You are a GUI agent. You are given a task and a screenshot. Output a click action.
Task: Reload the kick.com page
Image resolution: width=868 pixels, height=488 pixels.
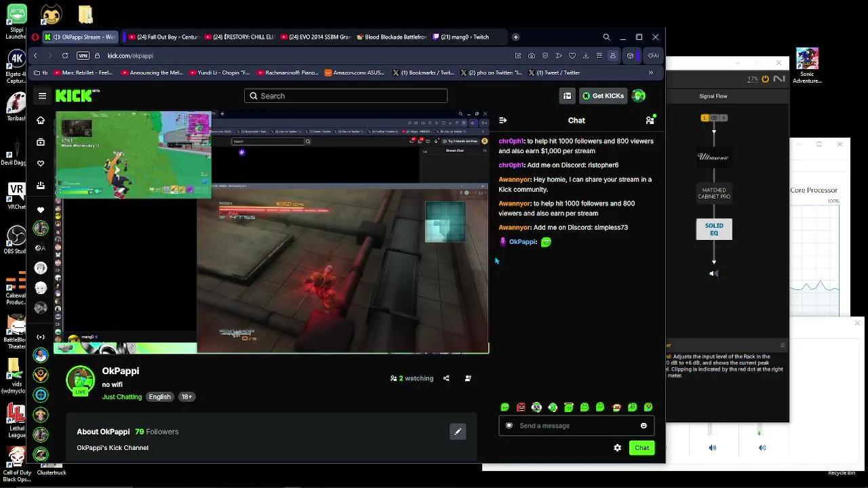point(65,56)
